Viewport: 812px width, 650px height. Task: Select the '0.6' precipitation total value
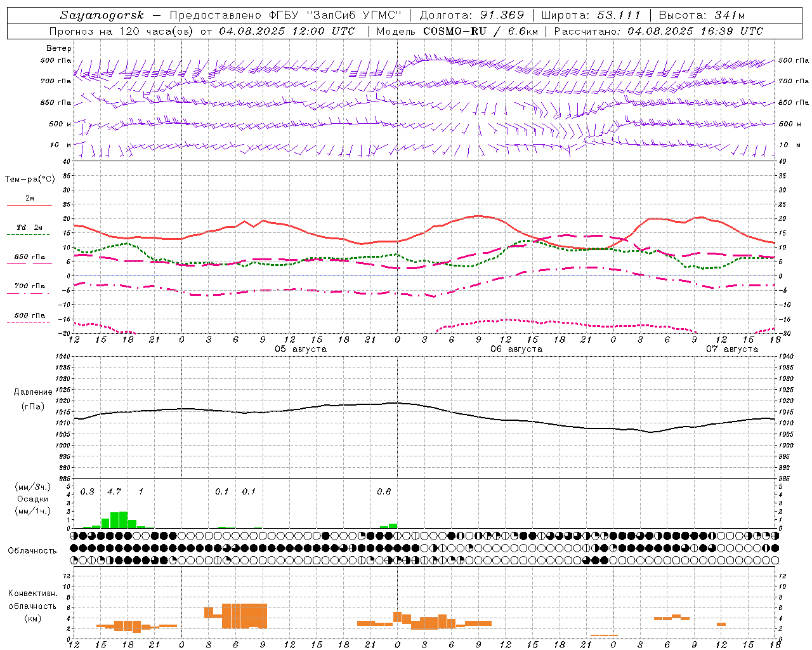[x=384, y=492]
